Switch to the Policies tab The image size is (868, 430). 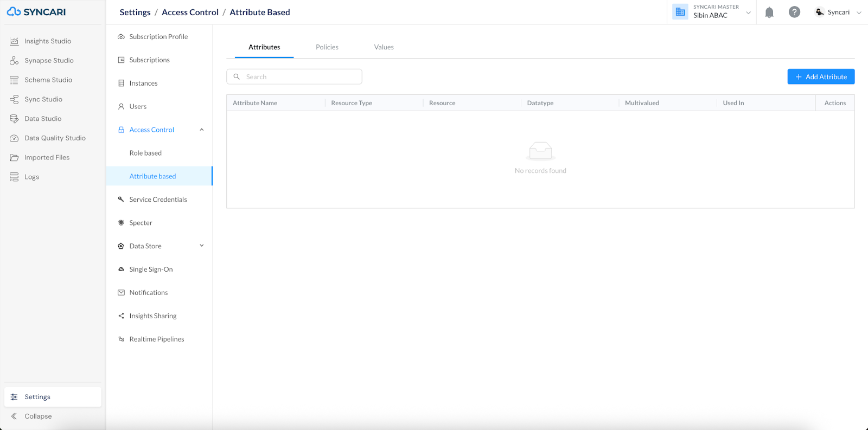tap(327, 47)
